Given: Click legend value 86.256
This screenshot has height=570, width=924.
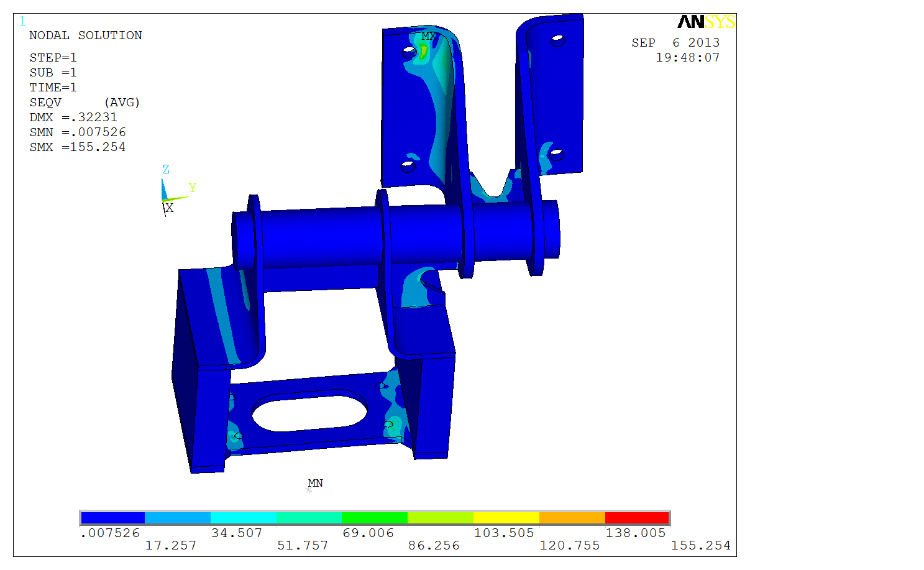Looking at the screenshot, I should [x=434, y=546].
